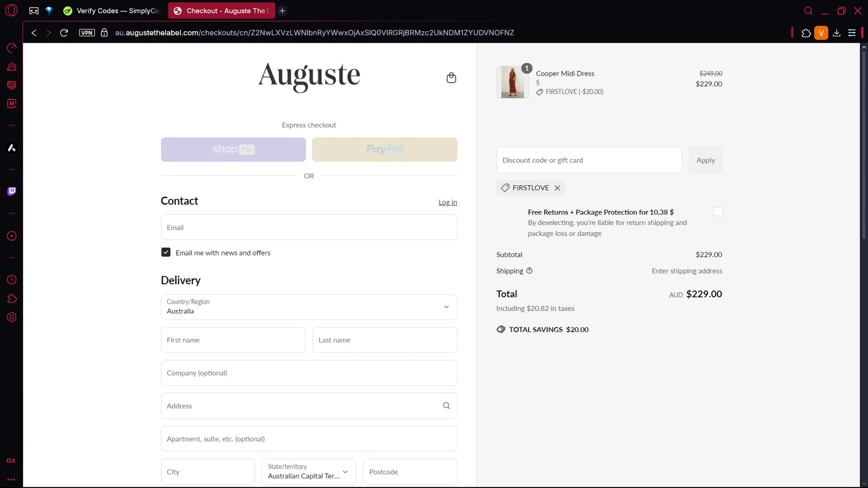Screen dimensions: 868x488
Task: Pay with PayPal express button
Action: (385, 149)
